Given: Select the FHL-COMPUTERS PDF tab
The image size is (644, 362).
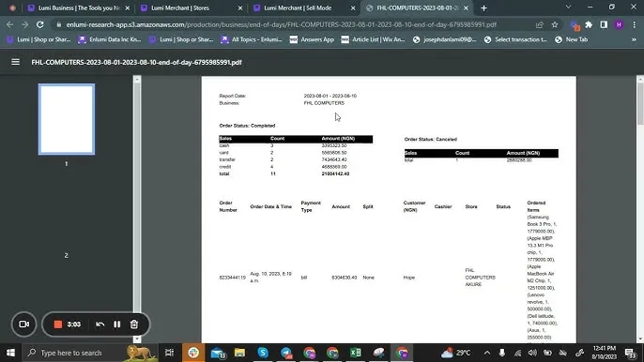Looking at the screenshot, I should point(417,8).
